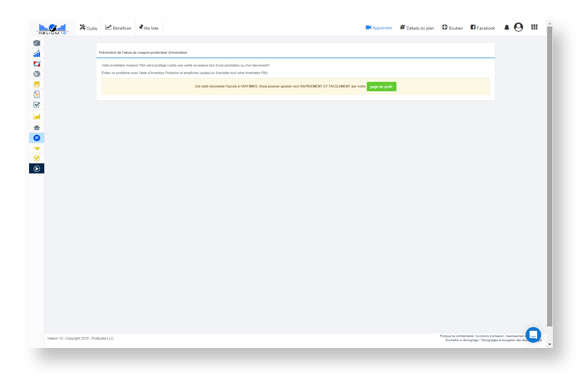This screenshot has height=375, width=579.
Task: Open the yellow area chart sidebar icon
Action: (x=37, y=117)
